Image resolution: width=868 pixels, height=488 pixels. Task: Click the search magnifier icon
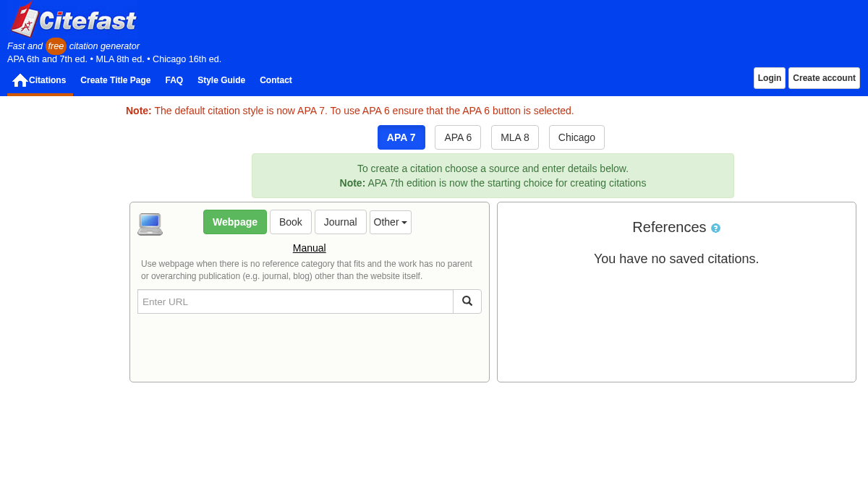(x=467, y=301)
